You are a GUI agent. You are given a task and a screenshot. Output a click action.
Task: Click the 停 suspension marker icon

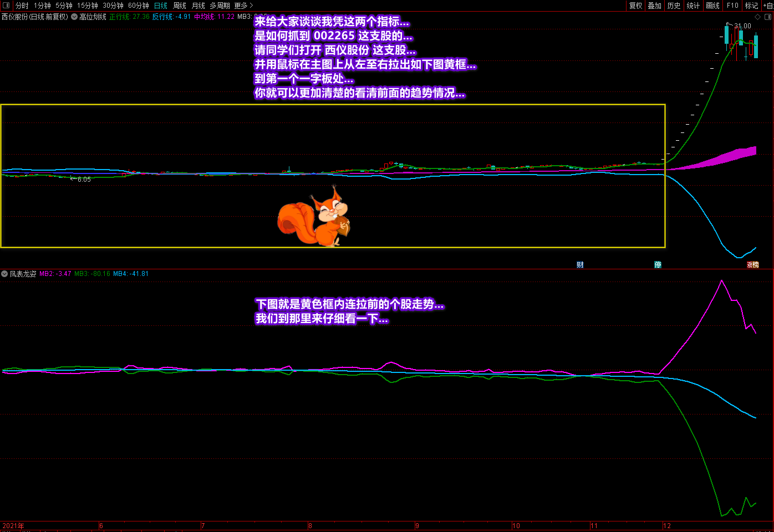pos(658,265)
